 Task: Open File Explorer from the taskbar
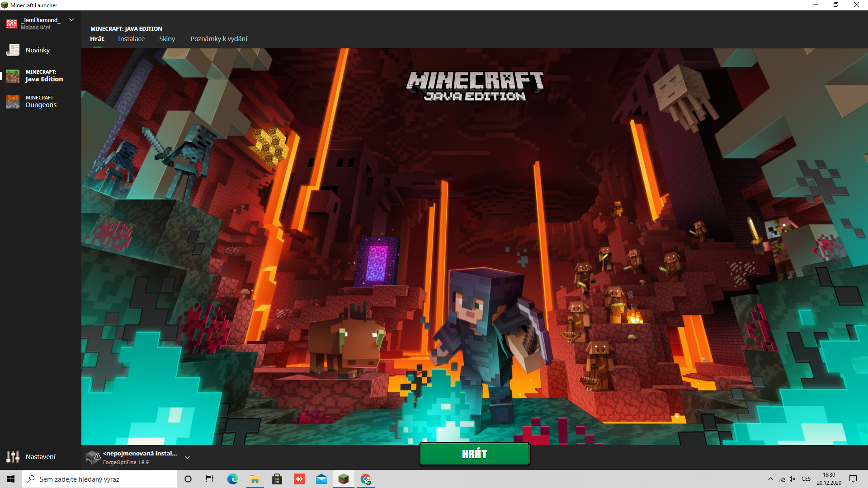coord(255,479)
